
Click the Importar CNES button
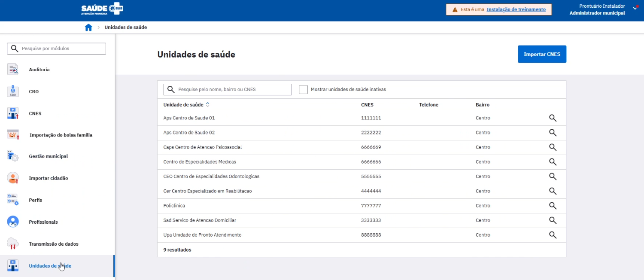tap(542, 54)
